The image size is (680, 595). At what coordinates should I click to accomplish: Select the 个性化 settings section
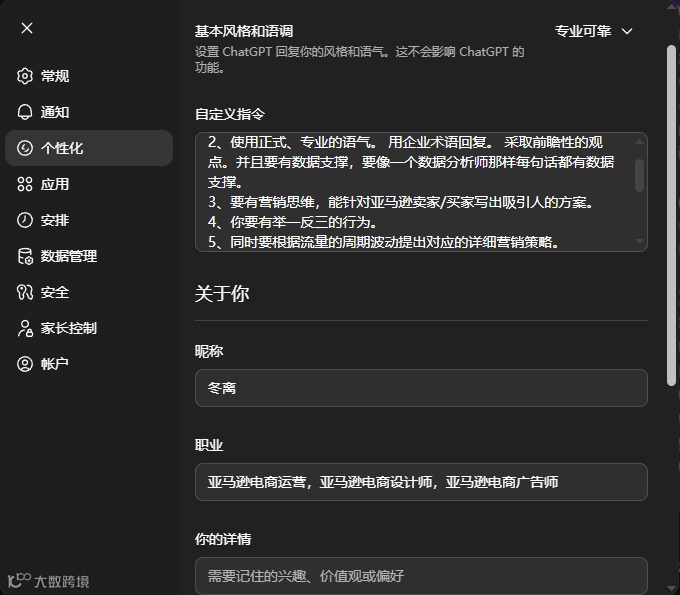tap(89, 148)
